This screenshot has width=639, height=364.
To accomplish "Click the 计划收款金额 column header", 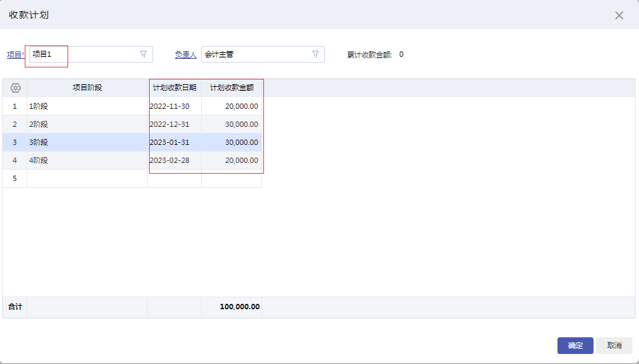I will point(231,87).
